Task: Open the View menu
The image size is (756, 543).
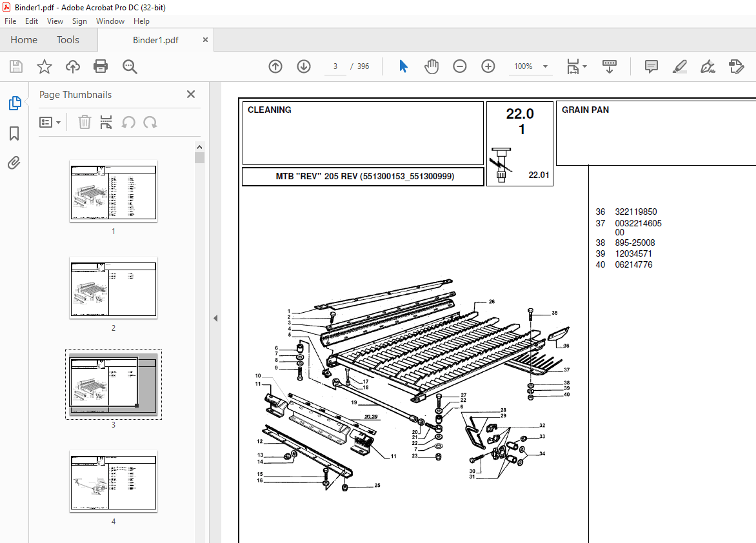Action: pyautogui.click(x=55, y=21)
